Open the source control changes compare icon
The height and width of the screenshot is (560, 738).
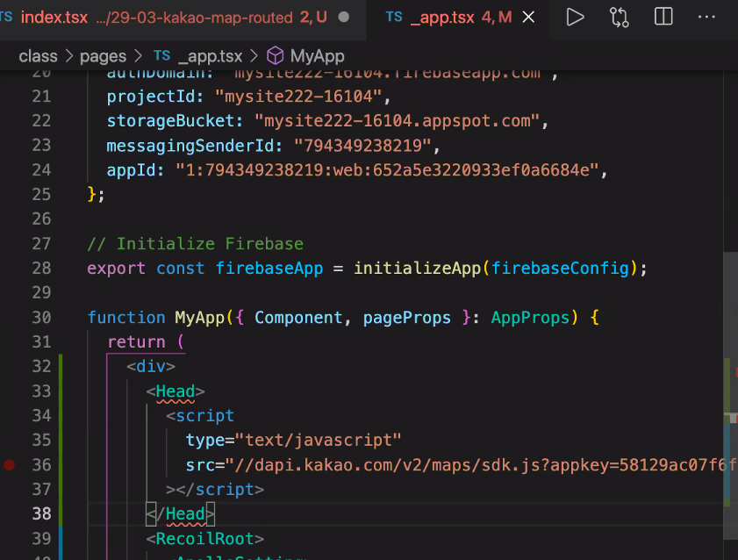pyautogui.click(x=619, y=18)
